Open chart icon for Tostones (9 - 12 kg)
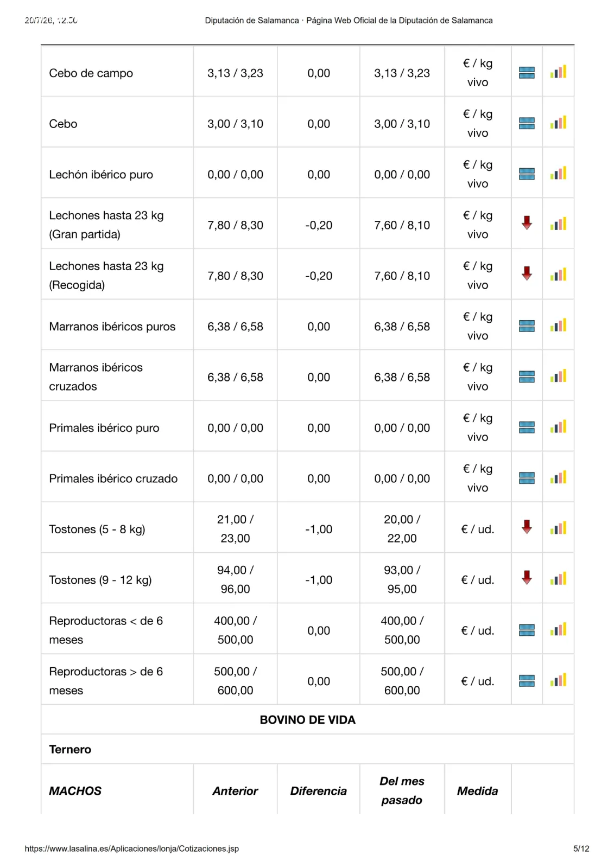The width and height of the screenshot is (614, 868). click(558, 578)
